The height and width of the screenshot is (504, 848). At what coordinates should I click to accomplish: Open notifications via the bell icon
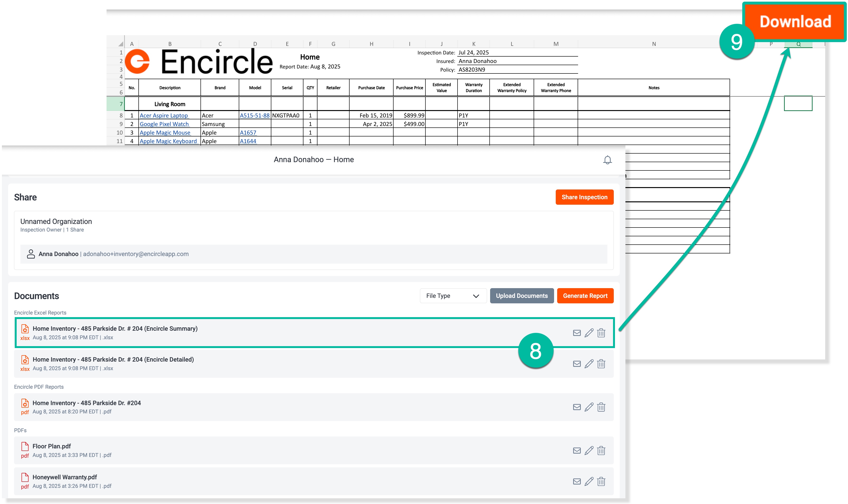tap(608, 160)
